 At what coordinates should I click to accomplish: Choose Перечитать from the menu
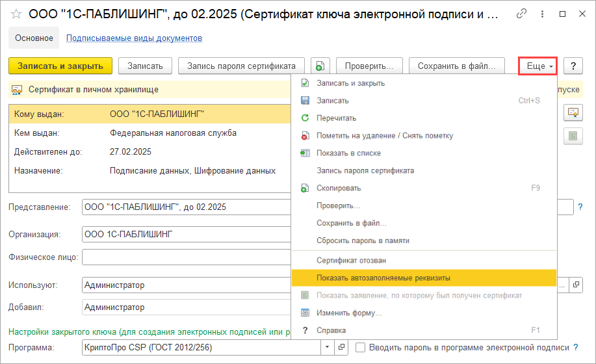(x=424, y=118)
